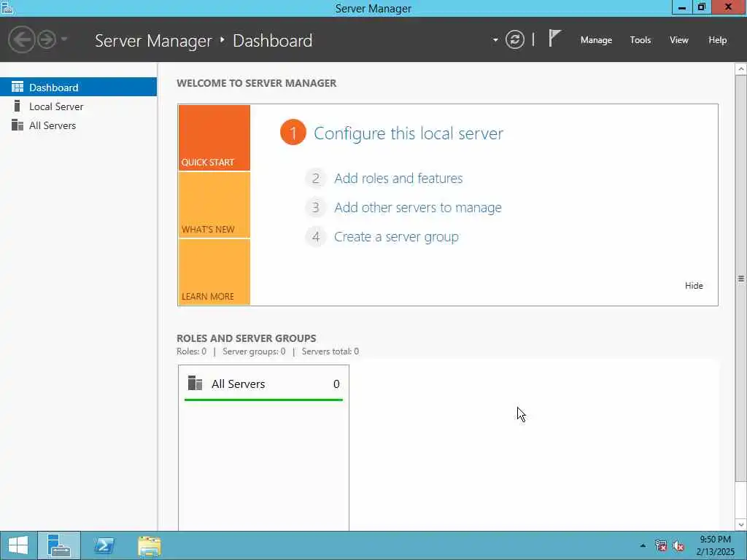Hide the welcome tile
Viewport: 747px width, 560px height.
pos(694,286)
